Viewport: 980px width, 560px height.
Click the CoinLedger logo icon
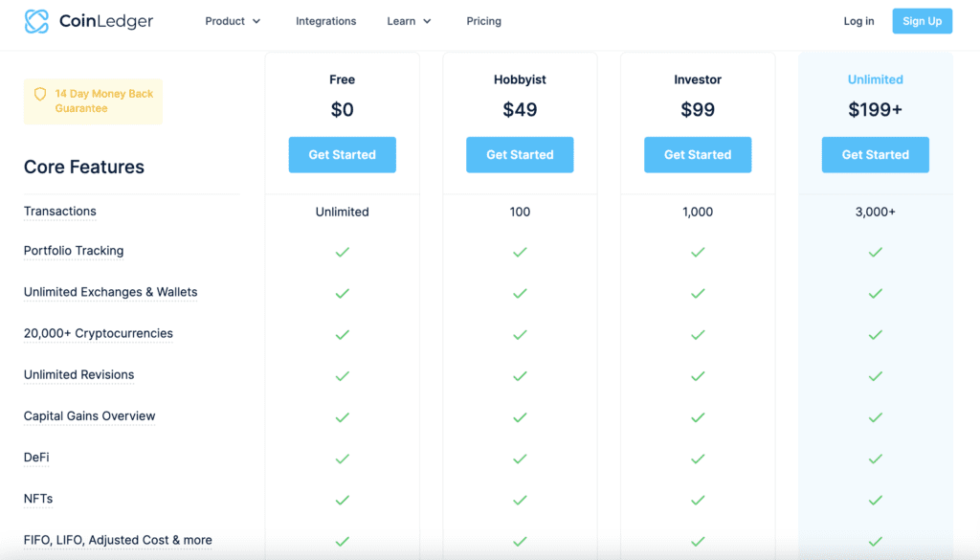(36, 21)
